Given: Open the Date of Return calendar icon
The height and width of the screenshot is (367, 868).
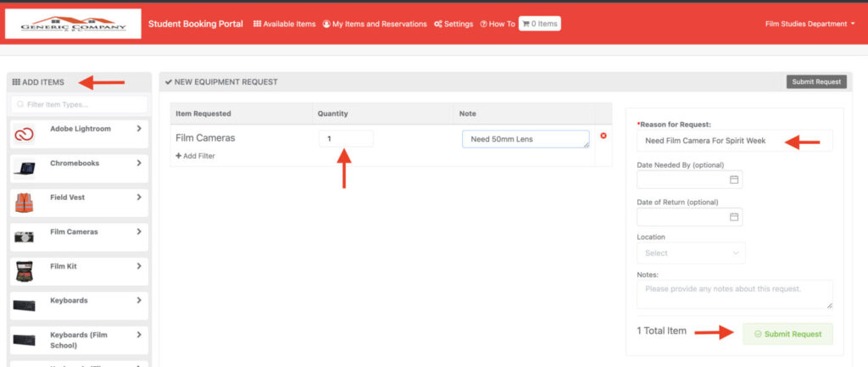Looking at the screenshot, I should pos(734,217).
